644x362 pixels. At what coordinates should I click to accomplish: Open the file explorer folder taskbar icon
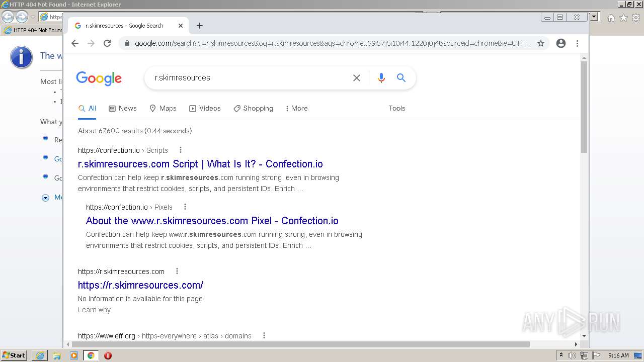click(x=57, y=355)
